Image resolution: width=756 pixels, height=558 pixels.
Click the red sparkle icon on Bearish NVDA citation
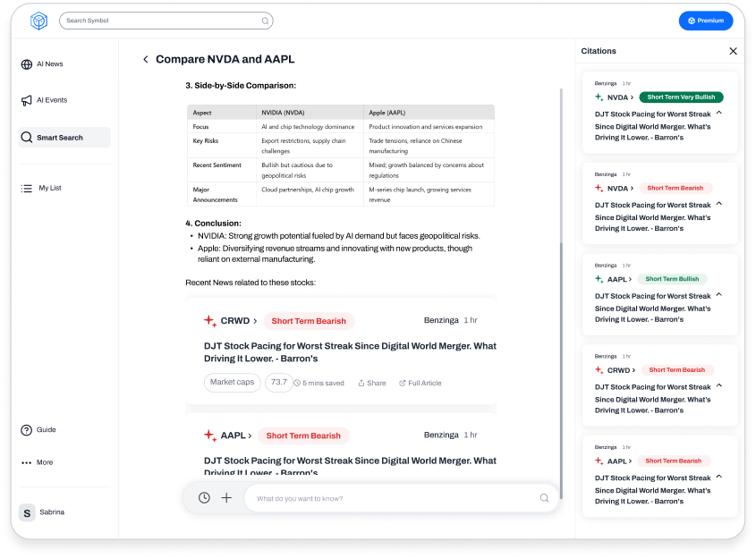(599, 189)
